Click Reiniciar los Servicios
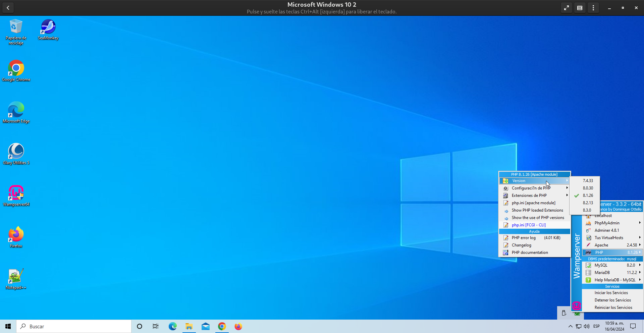The height and width of the screenshot is (333, 644). coord(613,308)
